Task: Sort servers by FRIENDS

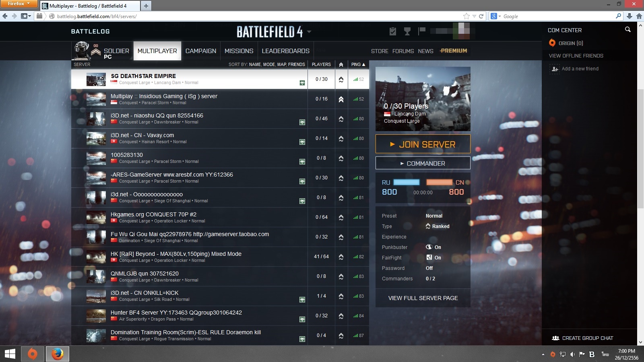Action: tap(297, 64)
